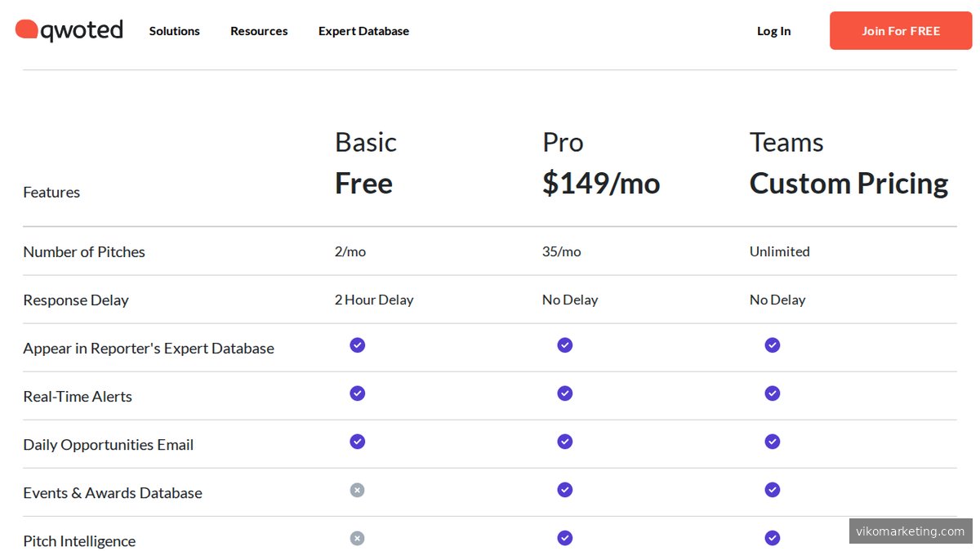Screen dimensions: 980x551
Task: Open the Solutions menu
Action: [x=174, y=31]
